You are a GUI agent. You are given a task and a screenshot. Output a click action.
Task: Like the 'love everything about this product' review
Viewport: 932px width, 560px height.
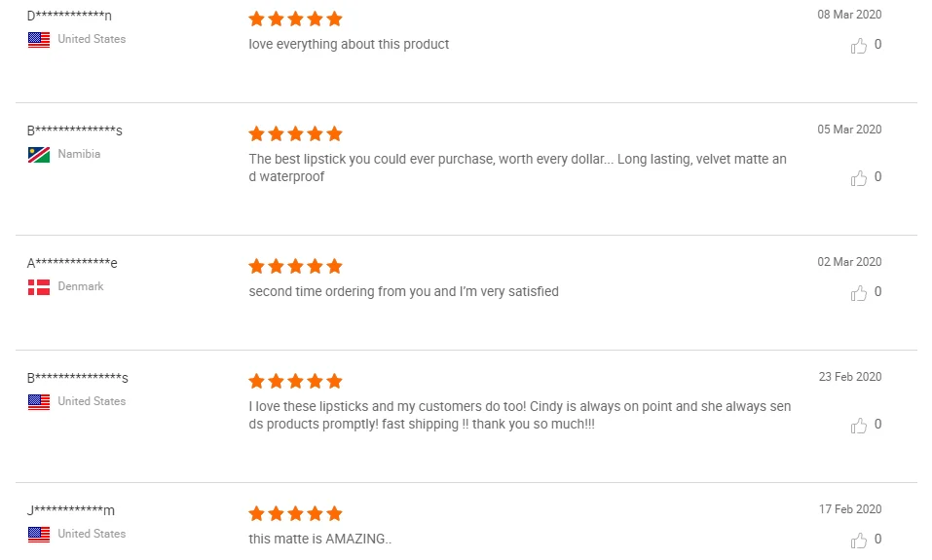coord(859,45)
